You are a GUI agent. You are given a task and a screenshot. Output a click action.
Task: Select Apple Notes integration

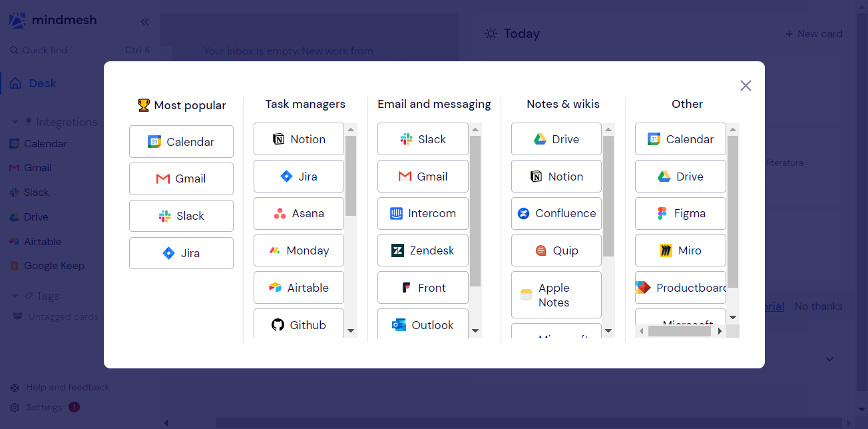pyautogui.click(x=556, y=295)
